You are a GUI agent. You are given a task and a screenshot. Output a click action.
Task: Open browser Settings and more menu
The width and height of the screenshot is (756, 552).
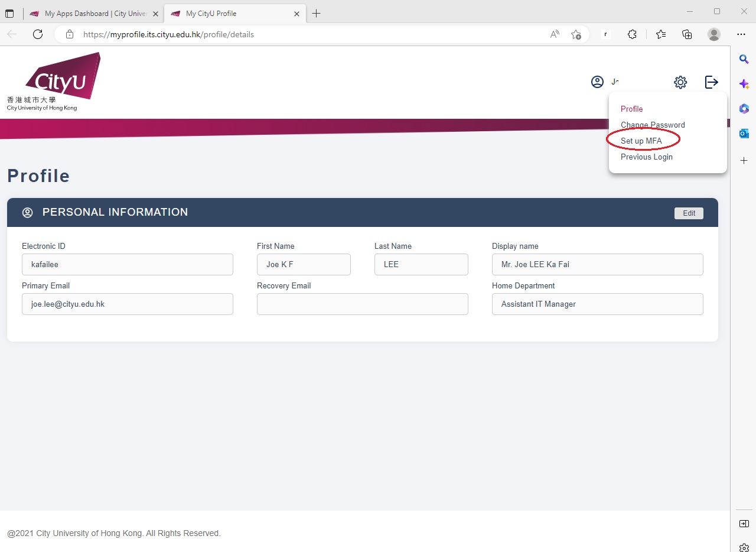(741, 34)
